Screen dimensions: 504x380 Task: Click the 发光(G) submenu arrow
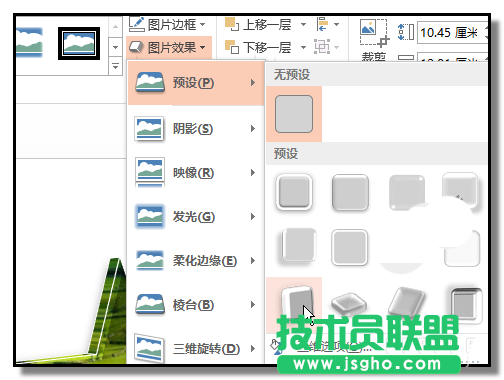(x=253, y=217)
